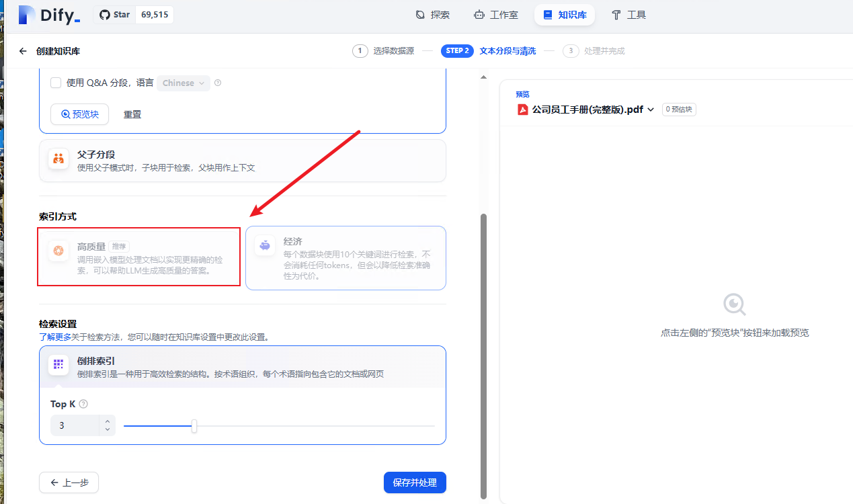Enable the 使用 Q&A 分段 checkbox
The height and width of the screenshot is (504, 853).
pyautogui.click(x=56, y=82)
